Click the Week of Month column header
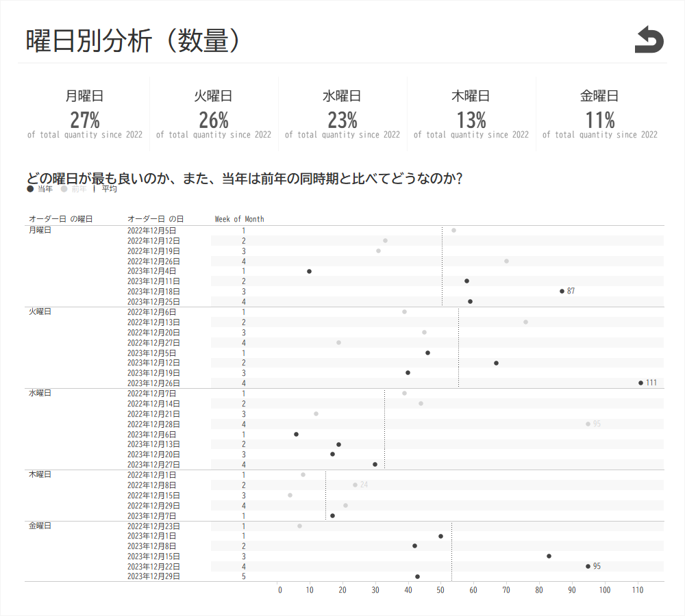The width and height of the screenshot is (685, 616). pos(239,219)
